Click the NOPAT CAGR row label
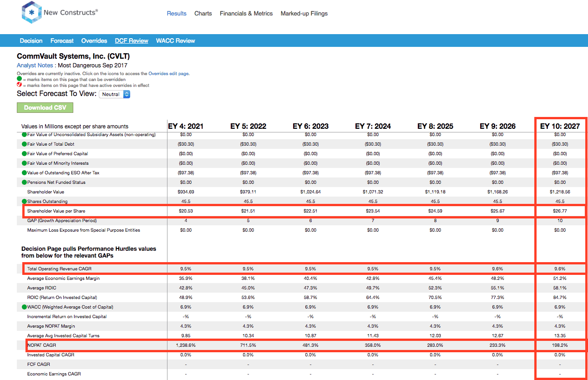Viewport: 588px width, 380px height. (41, 345)
